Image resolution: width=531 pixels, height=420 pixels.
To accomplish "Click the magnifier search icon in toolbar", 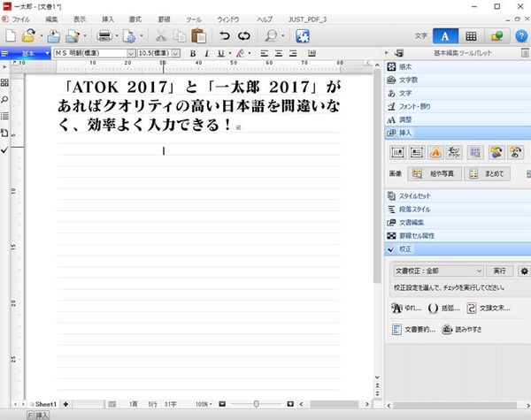I will 271,36.
